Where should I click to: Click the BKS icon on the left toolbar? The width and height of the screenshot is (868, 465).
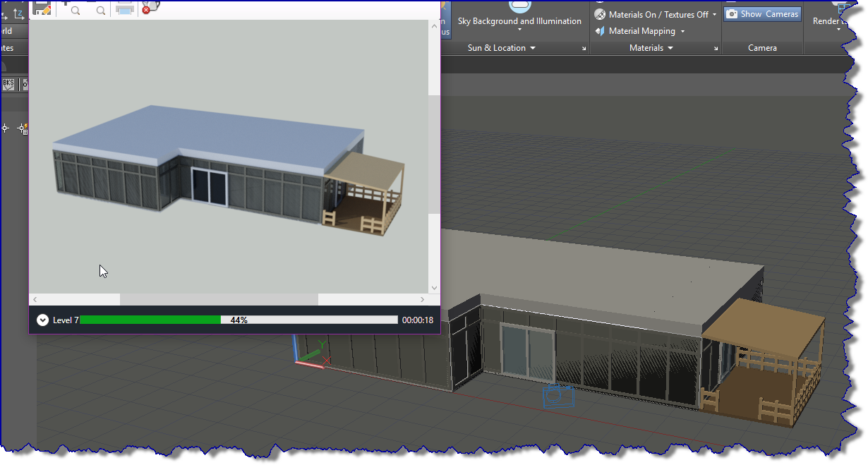(8, 85)
